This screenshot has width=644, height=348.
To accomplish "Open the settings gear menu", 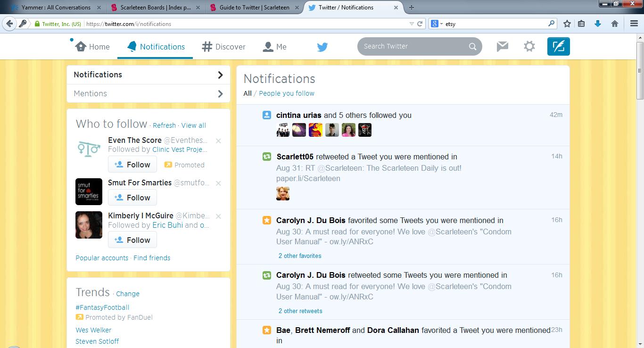I will pyautogui.click(x=529, y=46).
